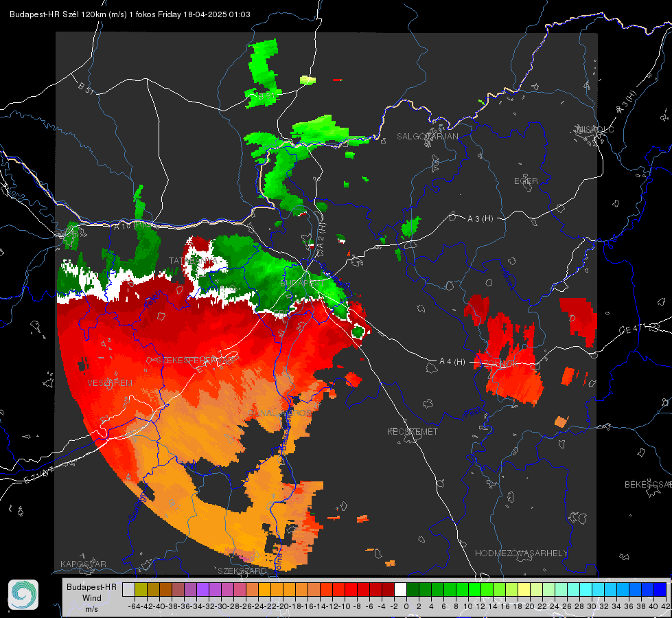Image resolution: width=672 pixels, height=618 pixels.
Task: Choose the deep blue 40 to 42 swatch
Action: [660, 589]
